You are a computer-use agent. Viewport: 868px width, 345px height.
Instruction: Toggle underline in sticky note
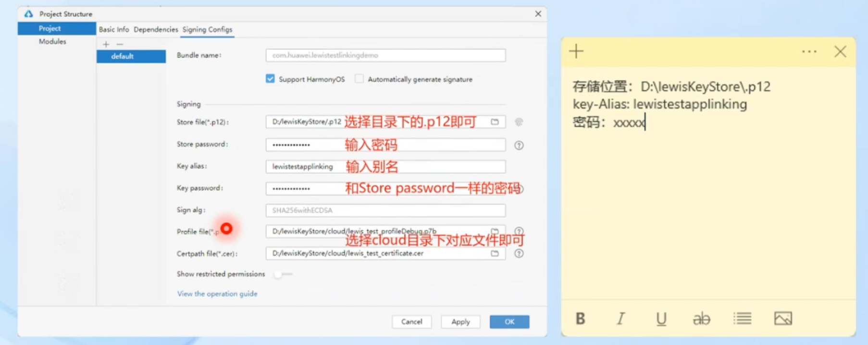(661, 319)
